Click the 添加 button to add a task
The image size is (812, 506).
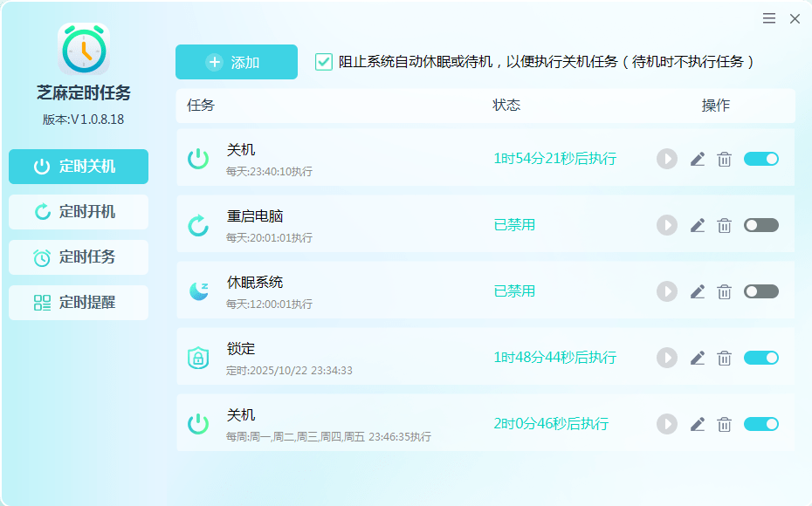click(236, 62)
